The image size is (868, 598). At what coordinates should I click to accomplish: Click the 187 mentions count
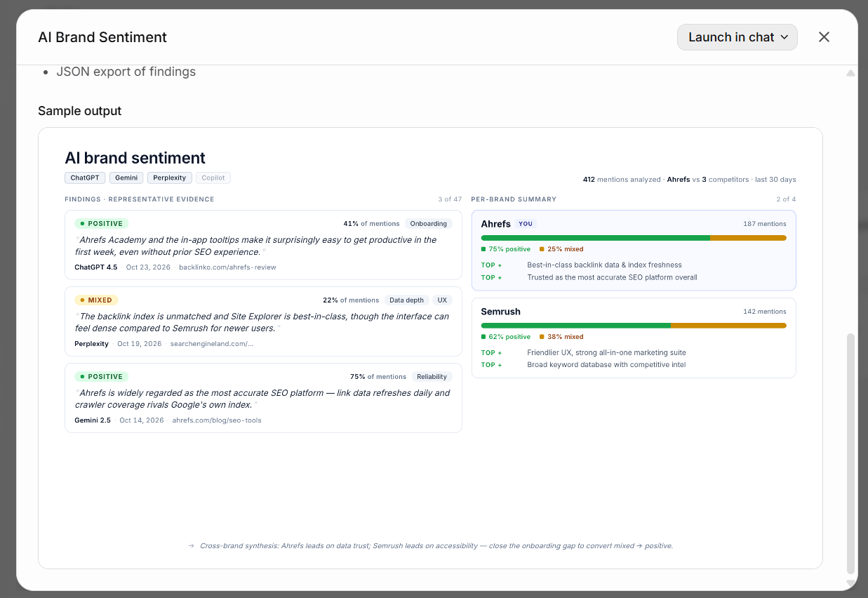point(765,224)
